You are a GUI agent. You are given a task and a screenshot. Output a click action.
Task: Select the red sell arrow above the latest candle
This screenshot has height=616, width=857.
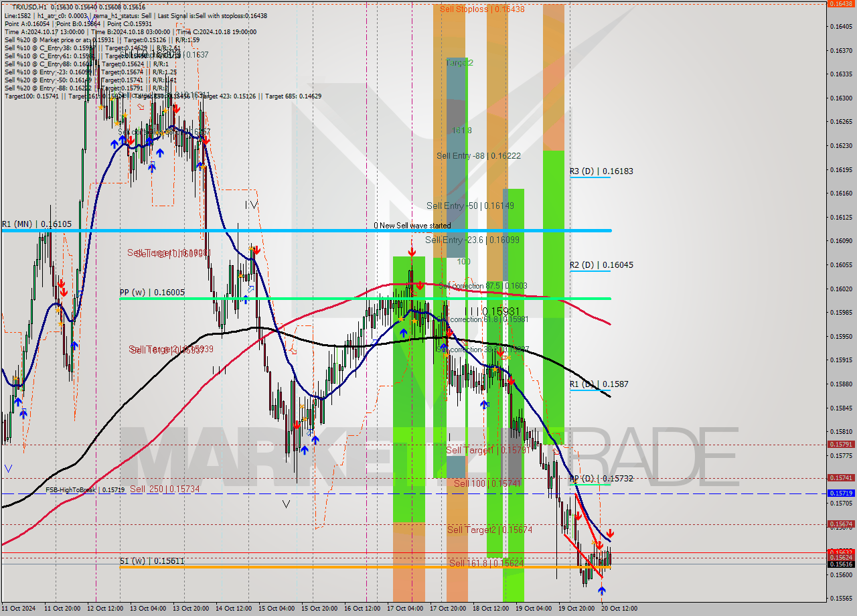coord(611,534)
